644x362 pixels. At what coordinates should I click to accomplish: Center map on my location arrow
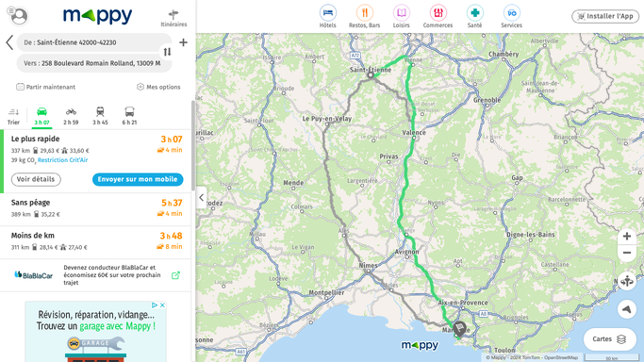[x=627, y=308]
